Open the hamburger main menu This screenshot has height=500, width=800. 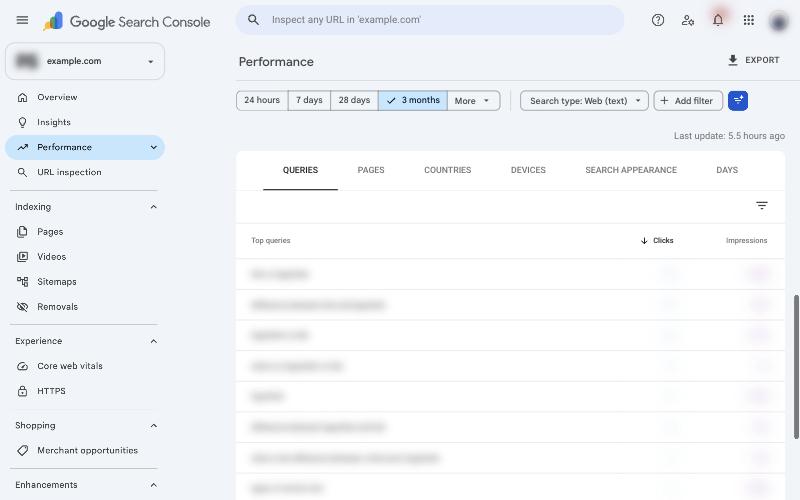pos(22,20)
